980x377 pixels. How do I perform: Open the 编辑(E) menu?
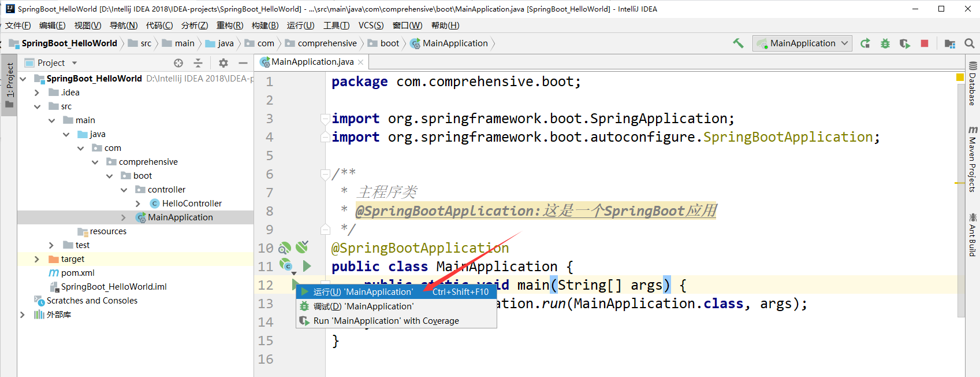click(53, 25)
